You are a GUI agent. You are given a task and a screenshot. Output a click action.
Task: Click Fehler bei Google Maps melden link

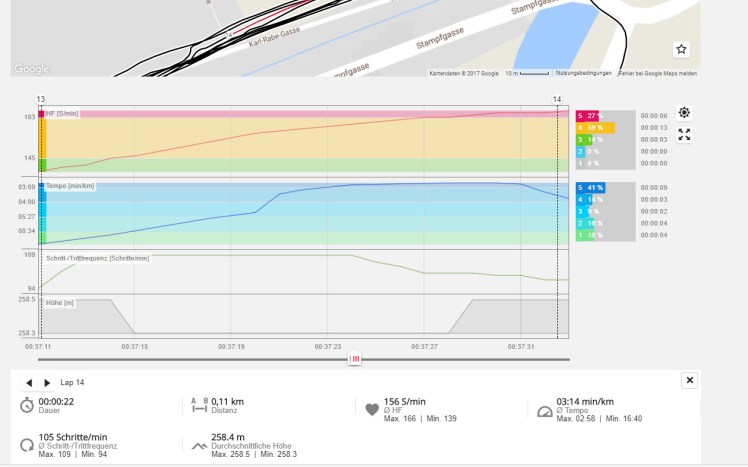[657, 73]
